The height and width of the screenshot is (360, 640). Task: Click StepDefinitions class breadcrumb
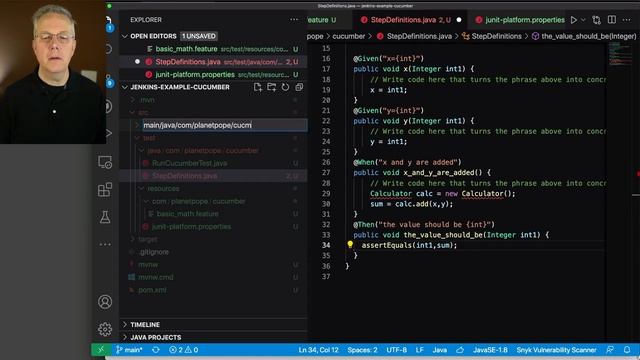click(x=492, y=36)
